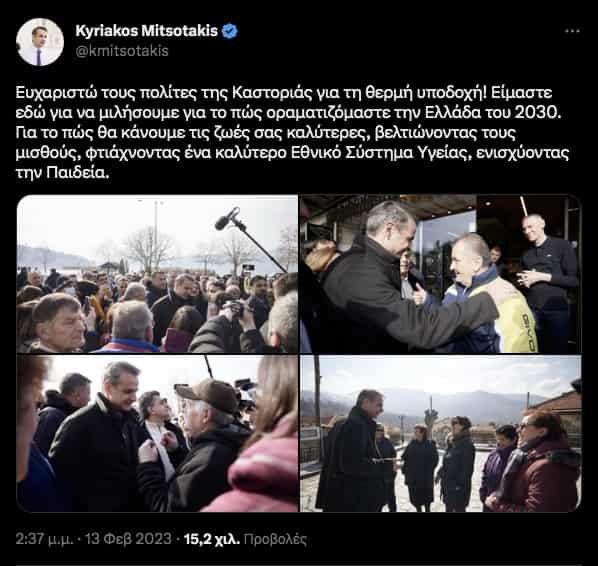
Task: Click the Προβολές label
Action: pyautogui.click(x=275, y=539)
